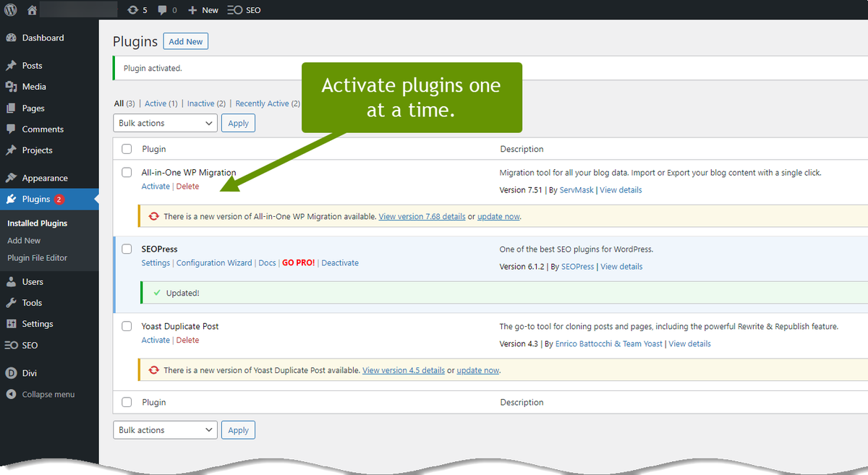868x475 pixels.
Task: Open Plugin File Editor submenu
Action: [37, 258]
